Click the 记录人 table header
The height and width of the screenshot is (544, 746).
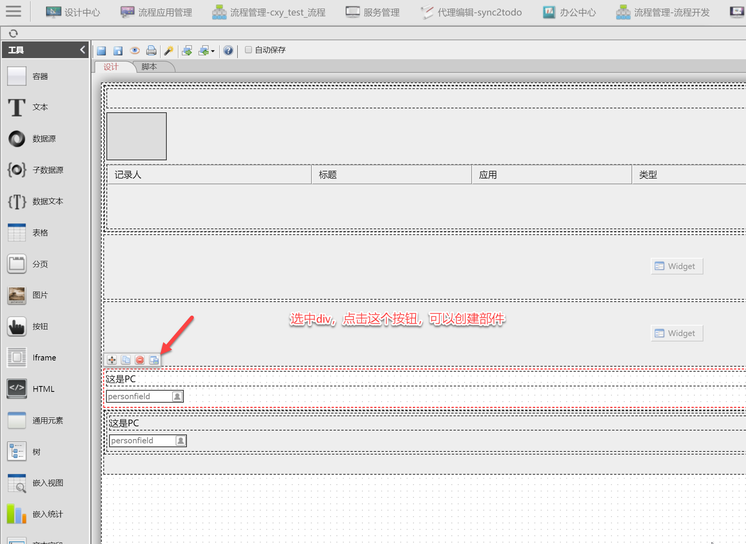pos(209,175)
